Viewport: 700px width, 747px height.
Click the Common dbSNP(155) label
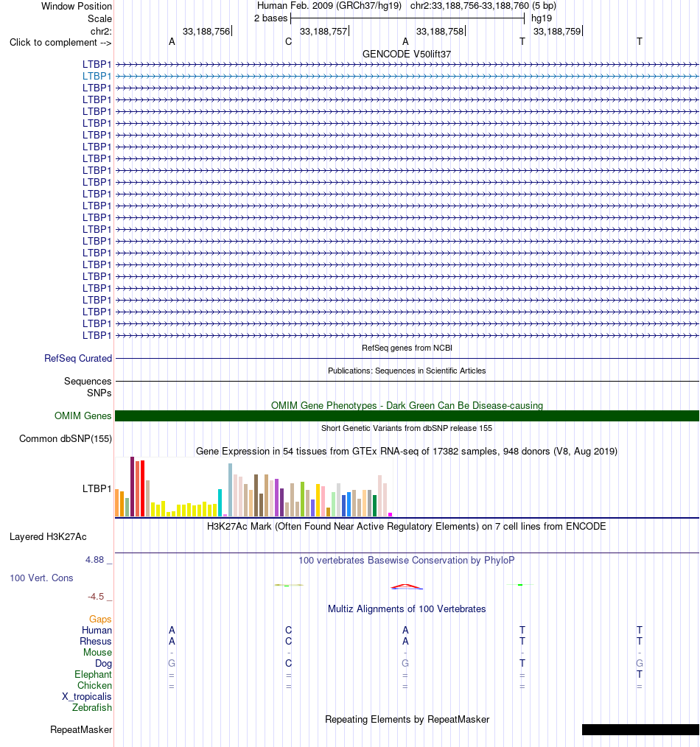pos(66,439)
